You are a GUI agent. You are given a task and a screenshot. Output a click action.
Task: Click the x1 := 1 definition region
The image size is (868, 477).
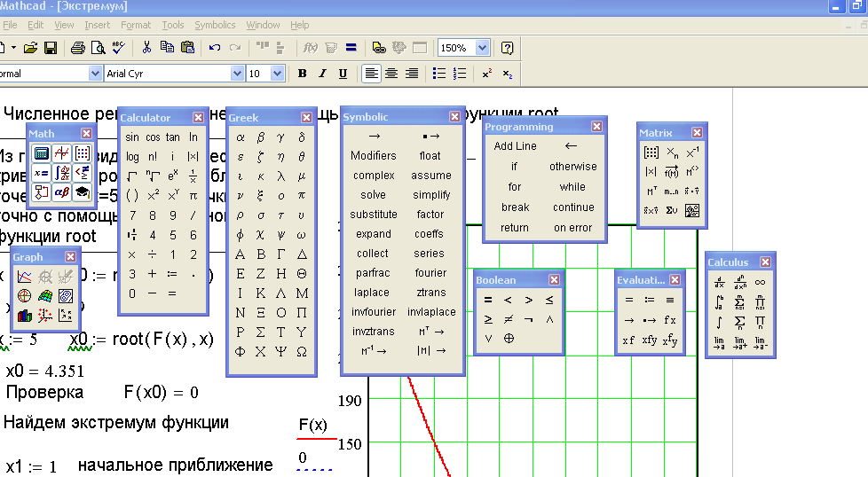click(x=32, y=466)
